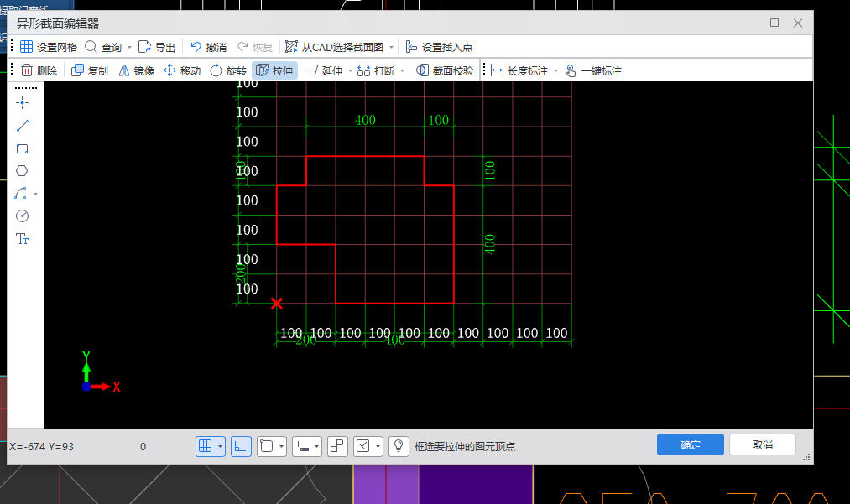This screenshot has width=850, height=504.
Task: Close the 异形截面编辑器 dialog
Action: 797,23
